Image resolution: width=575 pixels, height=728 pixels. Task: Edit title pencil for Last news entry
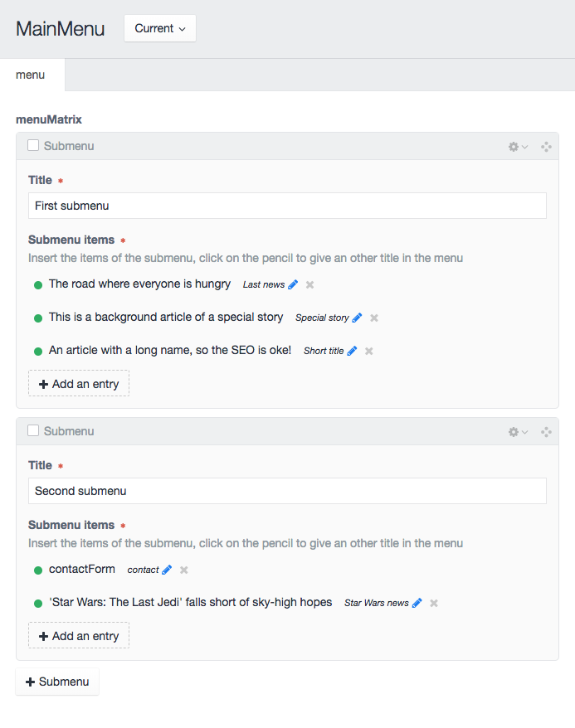point(293,284)
